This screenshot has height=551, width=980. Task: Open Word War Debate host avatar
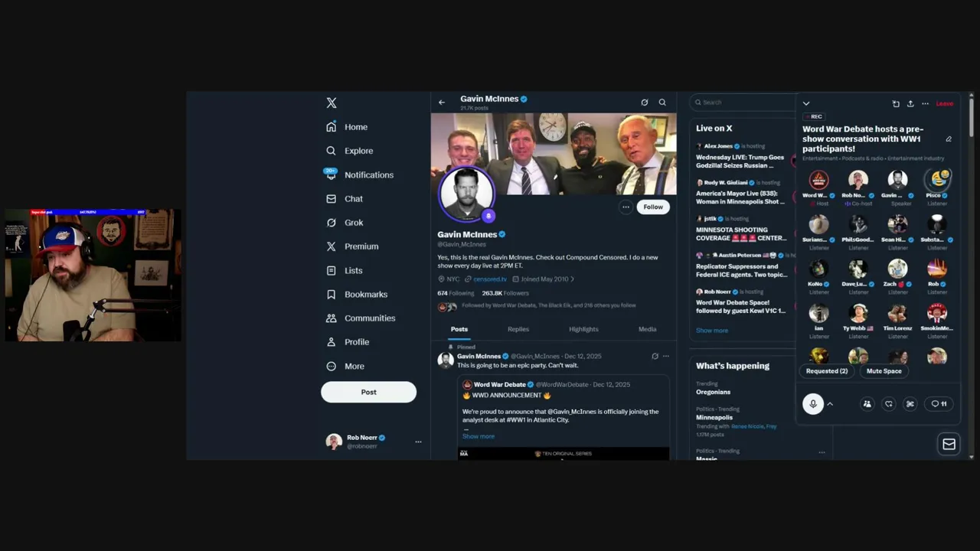[819, 181]
